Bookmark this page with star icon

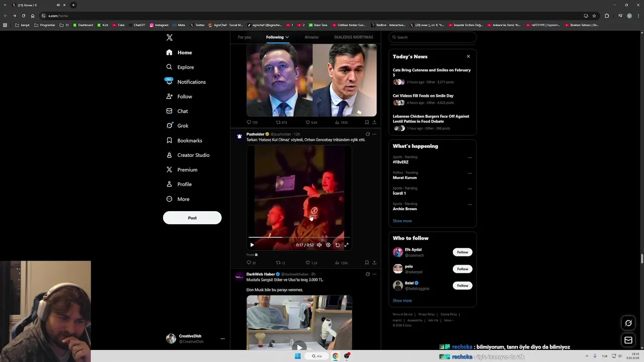click(x=594, y=16)
